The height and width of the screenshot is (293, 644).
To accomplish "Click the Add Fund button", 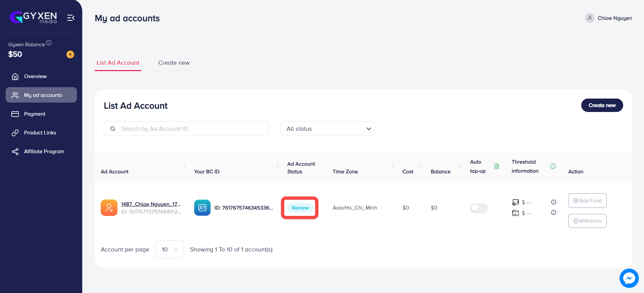I will coord(587,201).
